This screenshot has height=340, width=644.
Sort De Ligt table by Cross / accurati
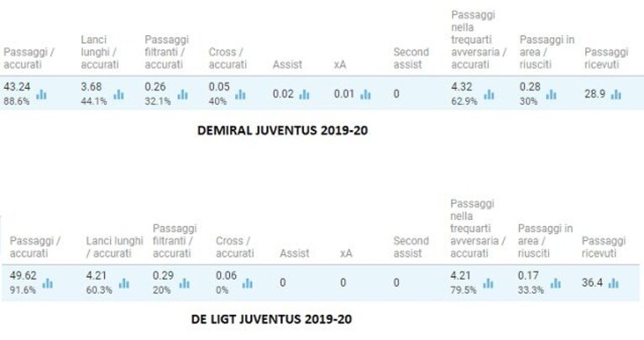coord(235,247)
